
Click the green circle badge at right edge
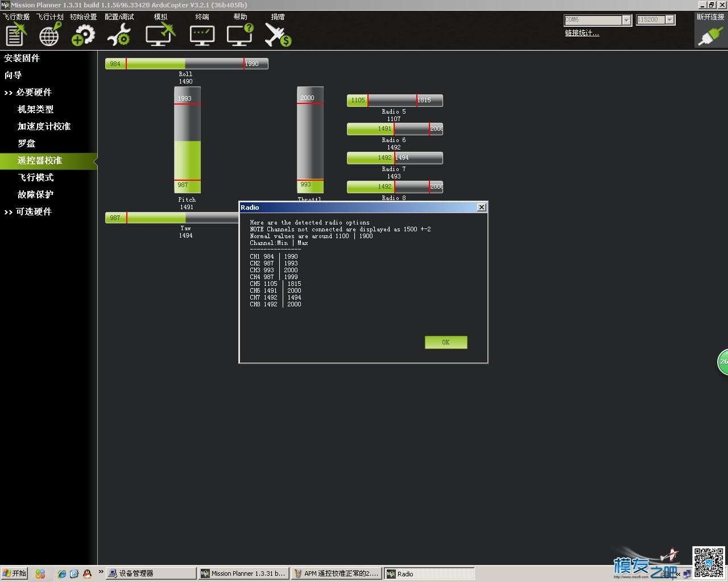coord(723,362)
